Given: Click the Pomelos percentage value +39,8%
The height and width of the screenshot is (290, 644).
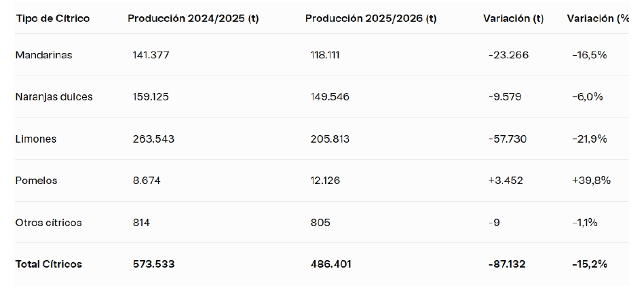Looking at the screenshot, I should (x=591, y=181).
